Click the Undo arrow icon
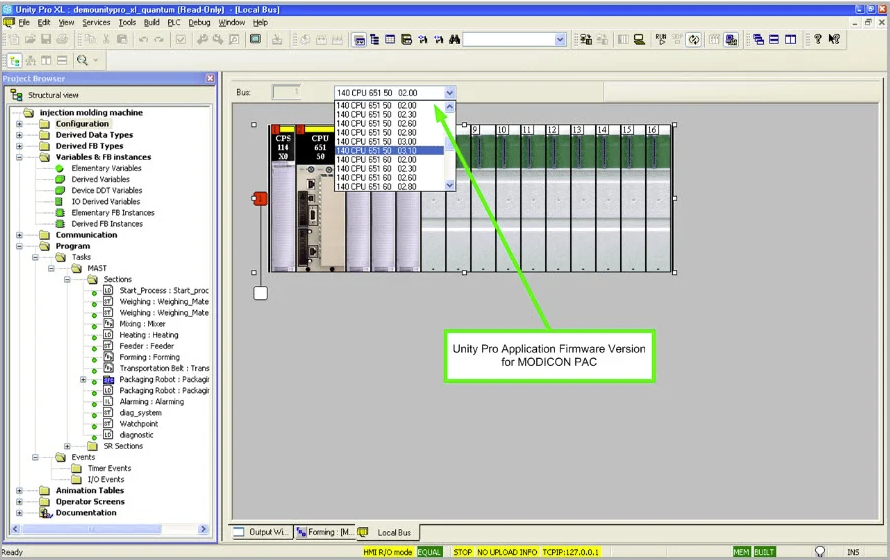890x560 pixels. [x=144, y=39]
